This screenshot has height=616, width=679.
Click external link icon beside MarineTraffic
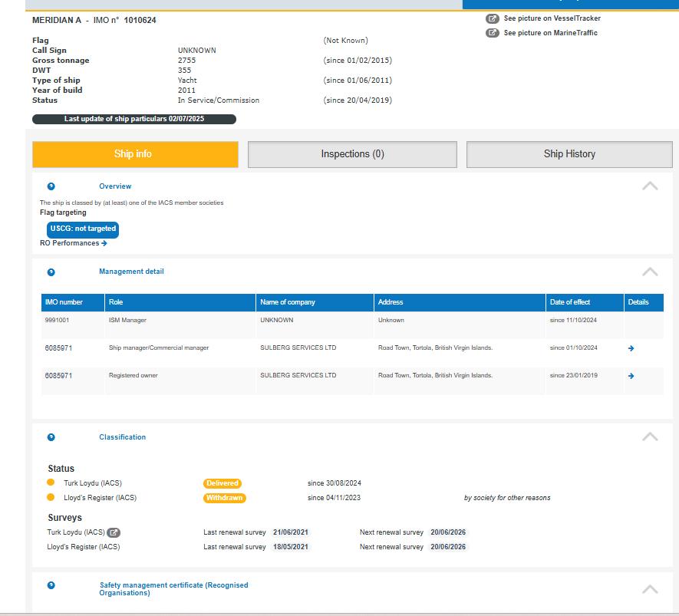pyautogui.click(x=493, y=33)
